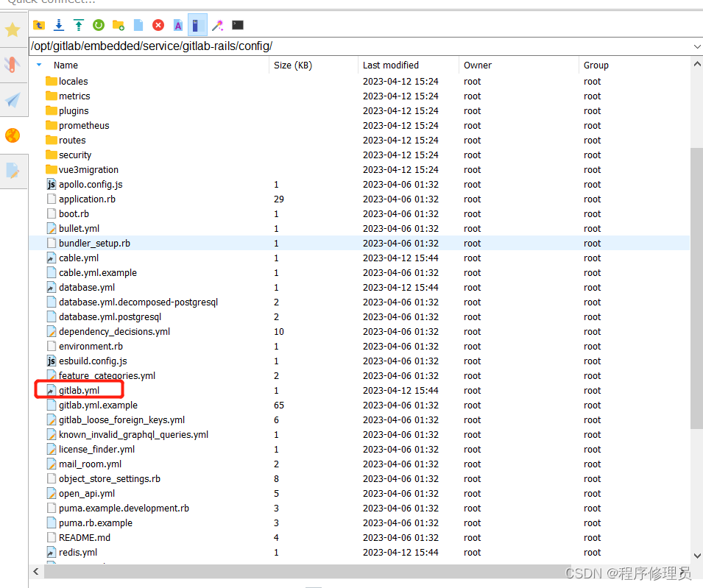The width and height of the screenshot is (703, 588).
Task: Sort by Group column header
Action: 596,65
